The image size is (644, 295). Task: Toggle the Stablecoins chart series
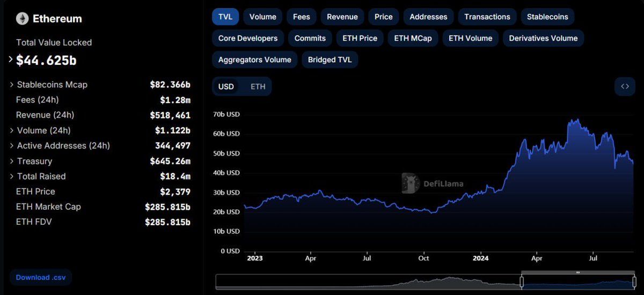[547, 17]
